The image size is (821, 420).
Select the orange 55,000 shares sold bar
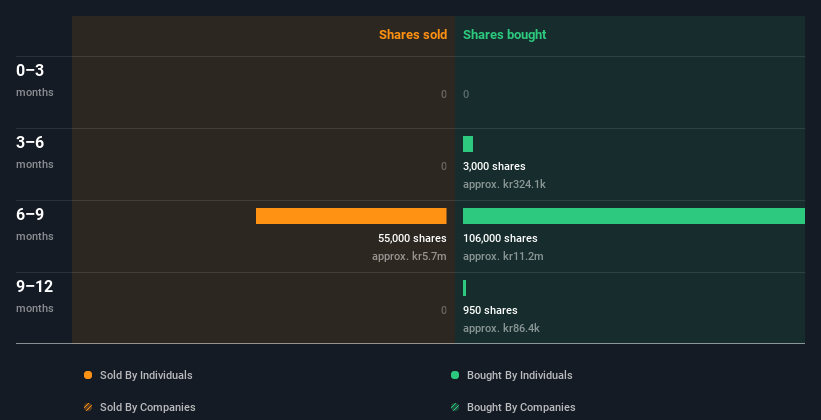[351, 216]
